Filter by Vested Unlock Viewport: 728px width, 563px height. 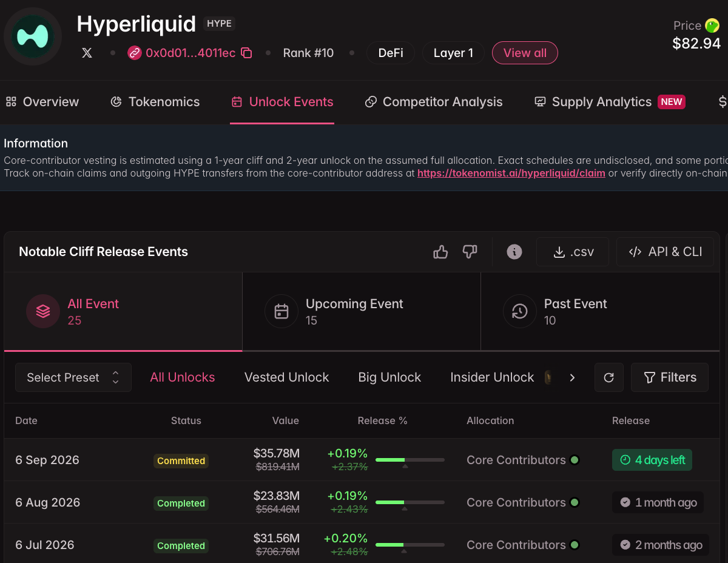286,377
